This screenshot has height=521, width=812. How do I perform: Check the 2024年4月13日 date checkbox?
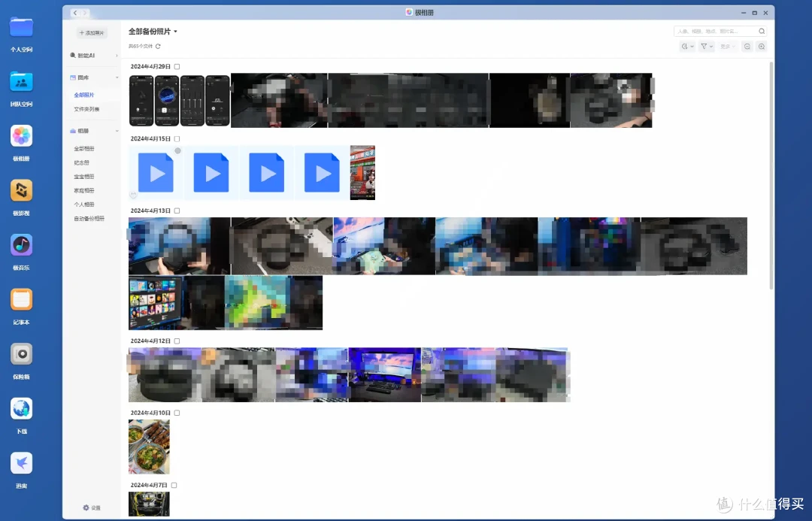pos(177,211)
